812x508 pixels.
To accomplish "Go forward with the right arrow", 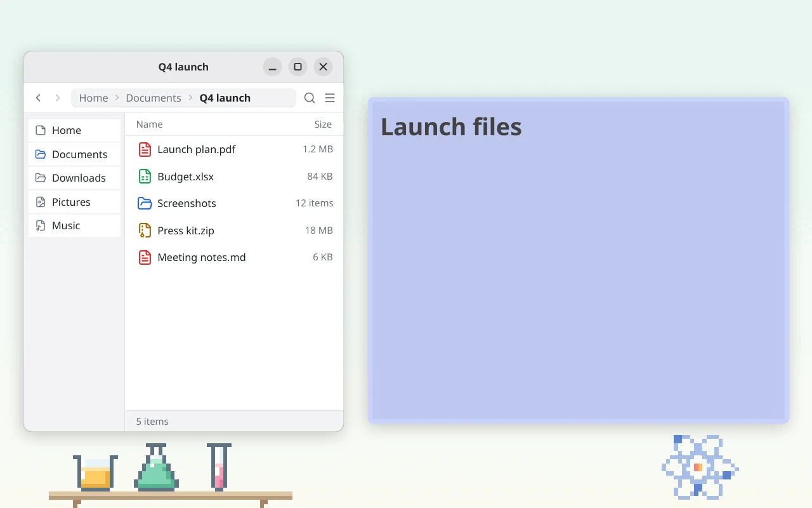I will (58, 98).
